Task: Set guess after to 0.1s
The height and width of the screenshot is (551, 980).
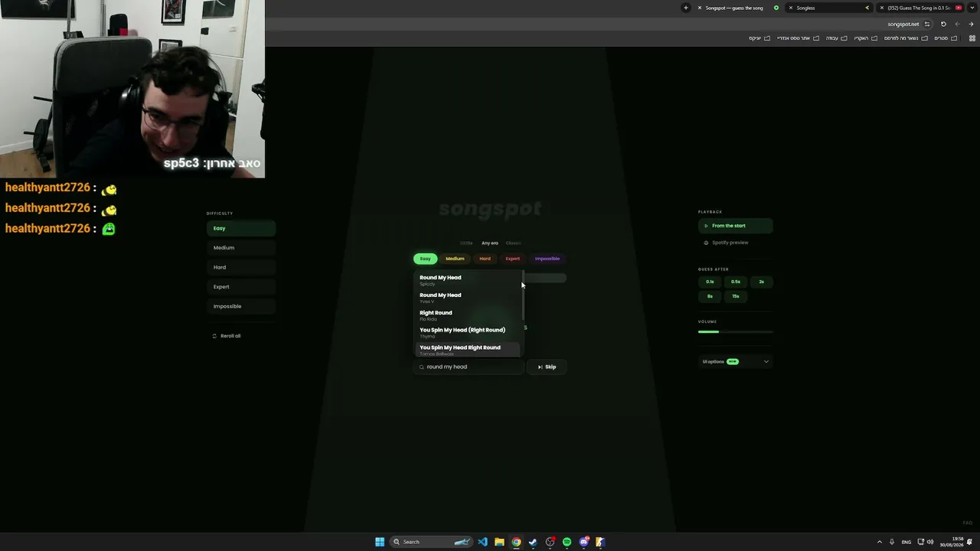Action: (710, 282)
